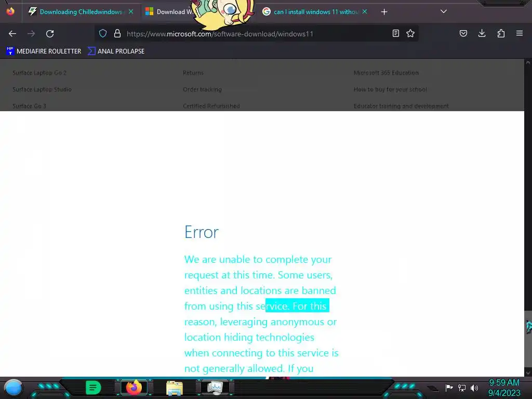Open tracking protection shield info
This screenshot has height=399, width=532.
pos(103,33)
